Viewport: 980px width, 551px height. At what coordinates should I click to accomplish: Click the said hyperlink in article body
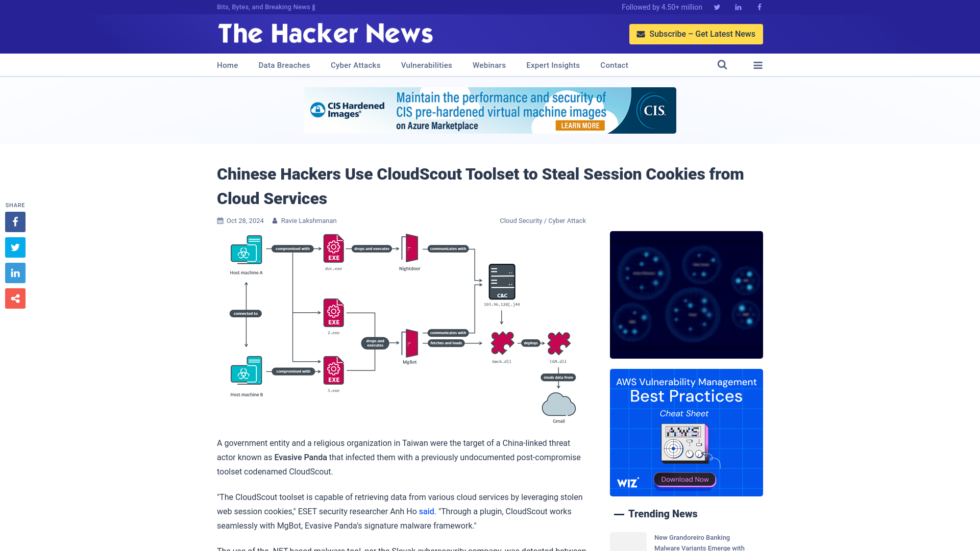coord(426,511)
